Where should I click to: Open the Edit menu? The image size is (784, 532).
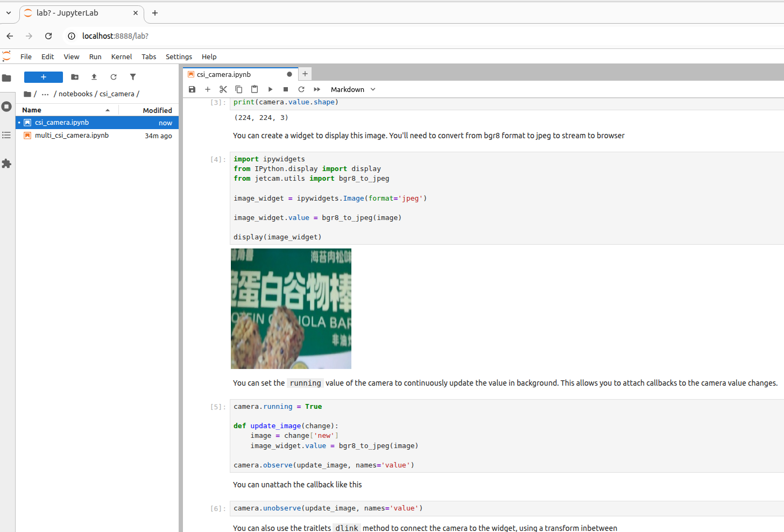click(47, 56)
